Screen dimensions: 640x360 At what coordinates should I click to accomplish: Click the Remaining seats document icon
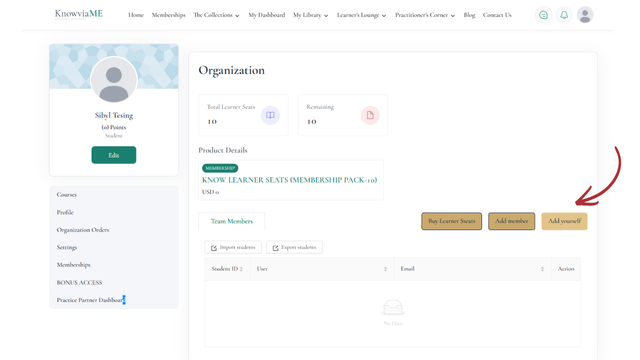coord(370,115)
